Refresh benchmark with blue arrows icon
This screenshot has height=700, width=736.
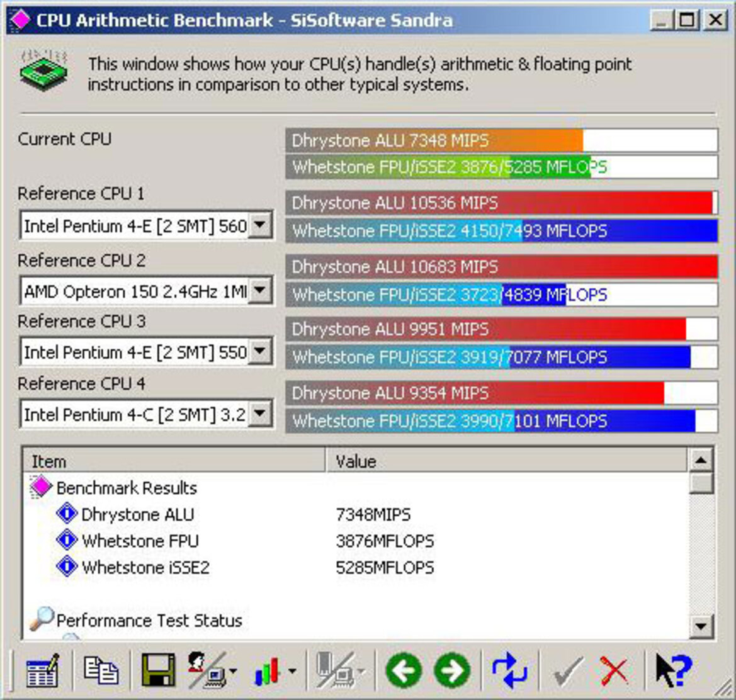510,670
